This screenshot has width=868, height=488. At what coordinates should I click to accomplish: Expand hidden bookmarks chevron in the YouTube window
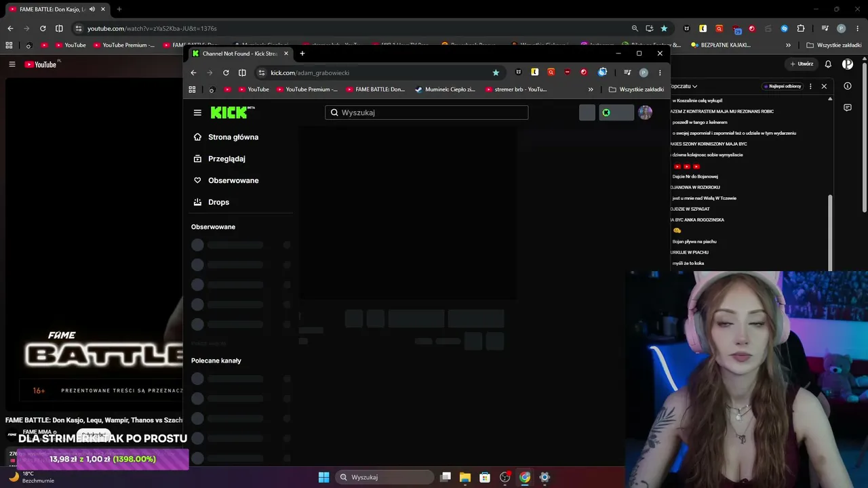pyautogui.click(x=788, y=45)
